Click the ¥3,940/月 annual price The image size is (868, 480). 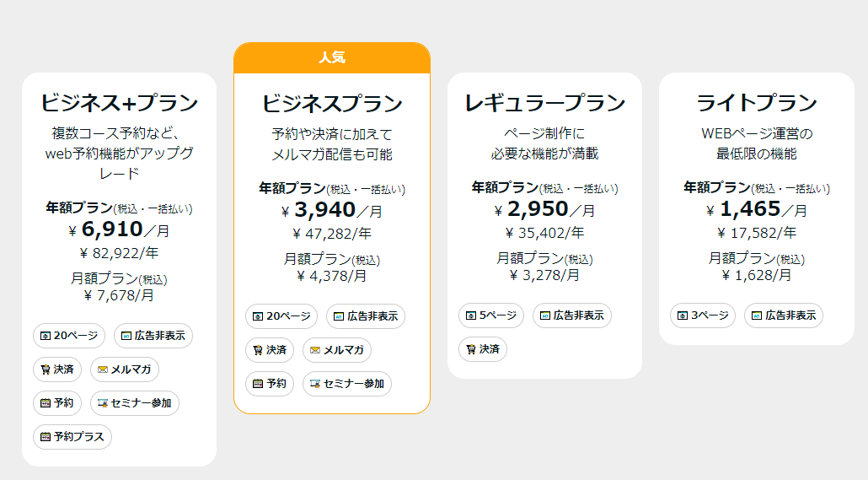pos(332,210)
